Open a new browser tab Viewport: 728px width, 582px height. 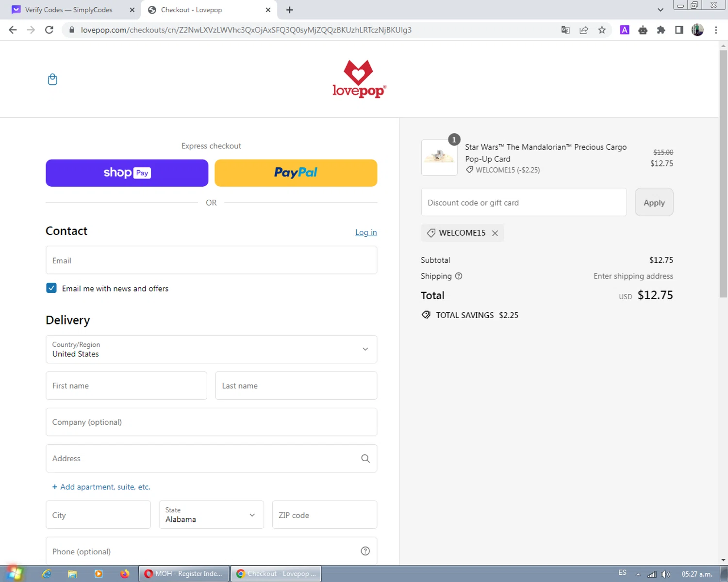pyautogui.click(x=290, y=10)
